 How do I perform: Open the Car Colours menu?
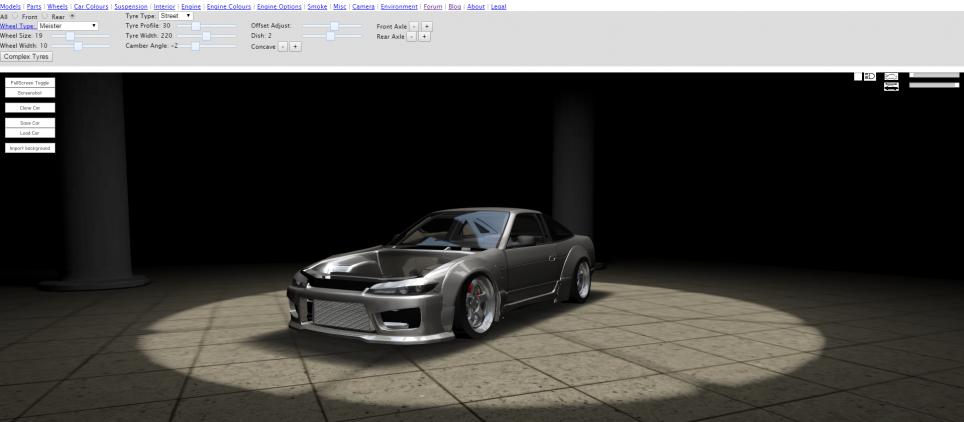pyautogui.click(x=91, y=6)
